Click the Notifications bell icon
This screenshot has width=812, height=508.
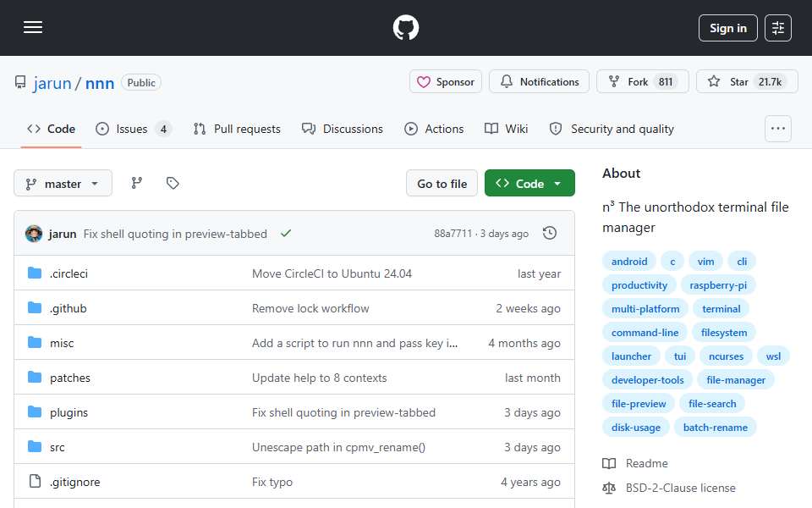(x=507, y=81)
